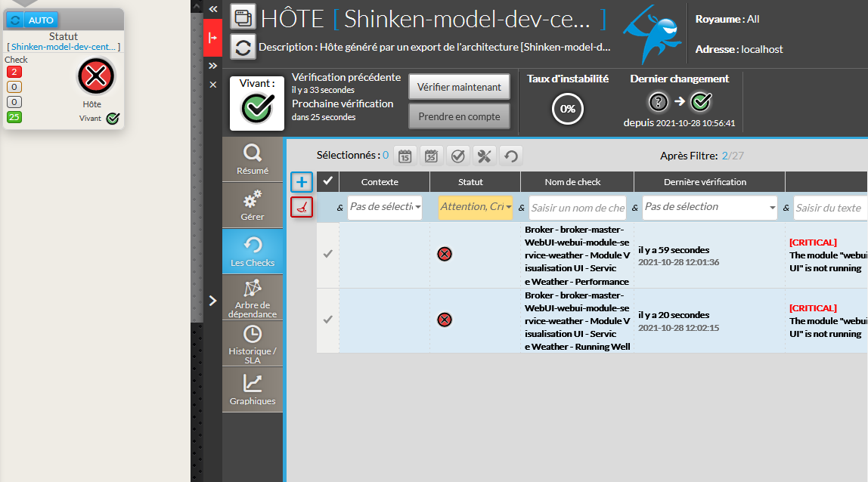Select the 'Performance' check row checkbox

pos(327,255)
